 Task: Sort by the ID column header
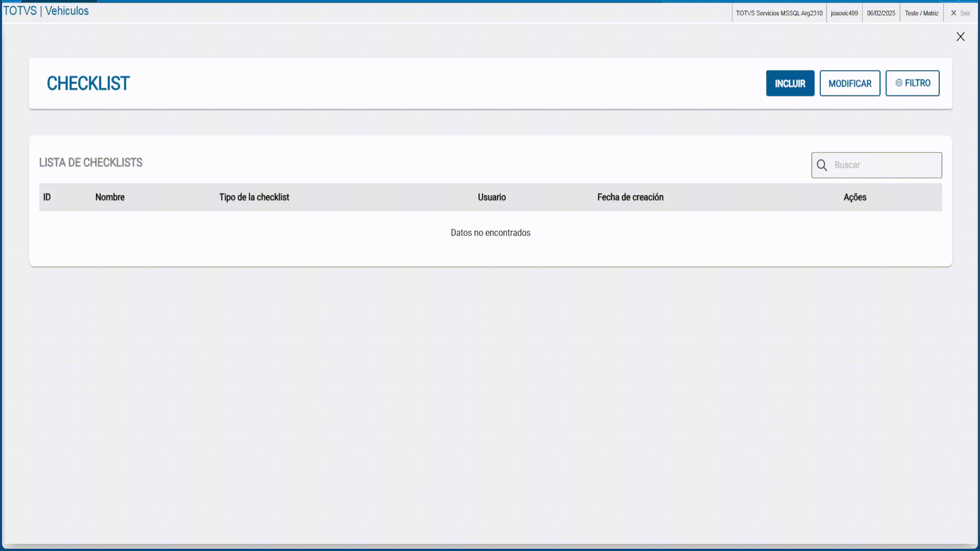pos(47,197)
